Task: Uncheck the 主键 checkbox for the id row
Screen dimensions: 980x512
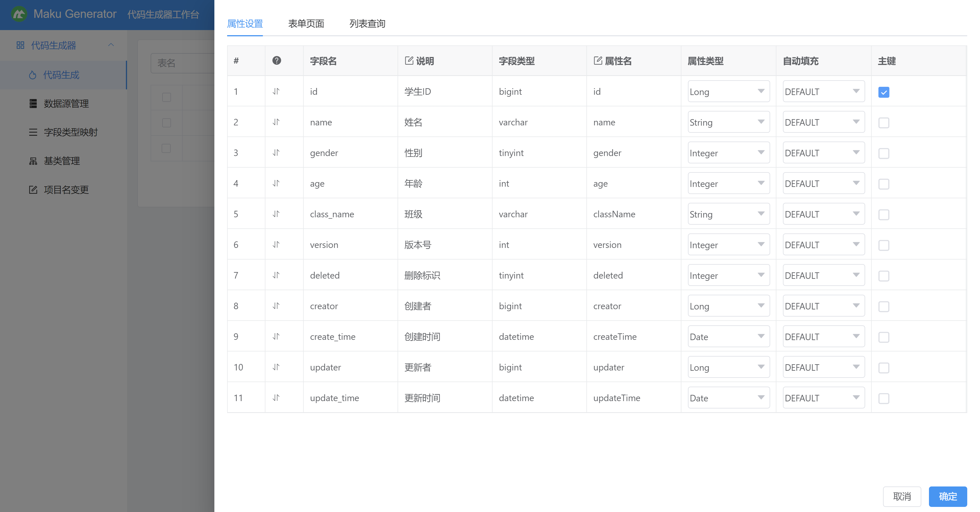Action: coord(884,92)
